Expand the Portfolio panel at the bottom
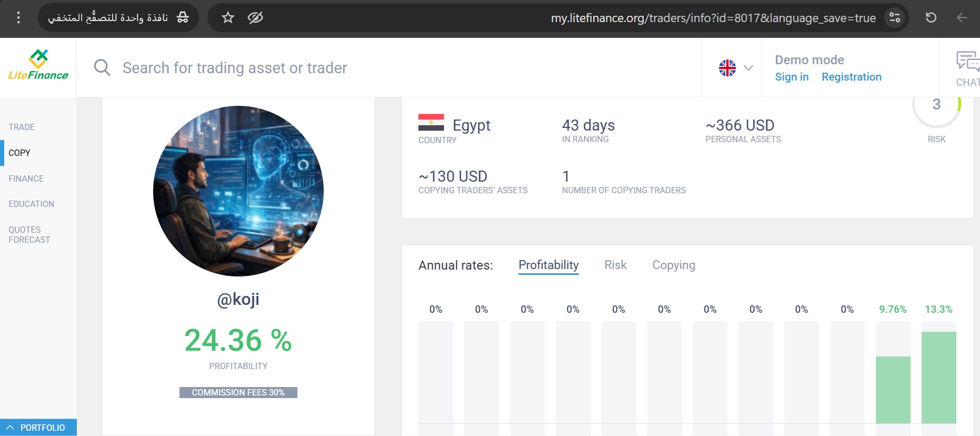The image size is (980, 436). 38,428
